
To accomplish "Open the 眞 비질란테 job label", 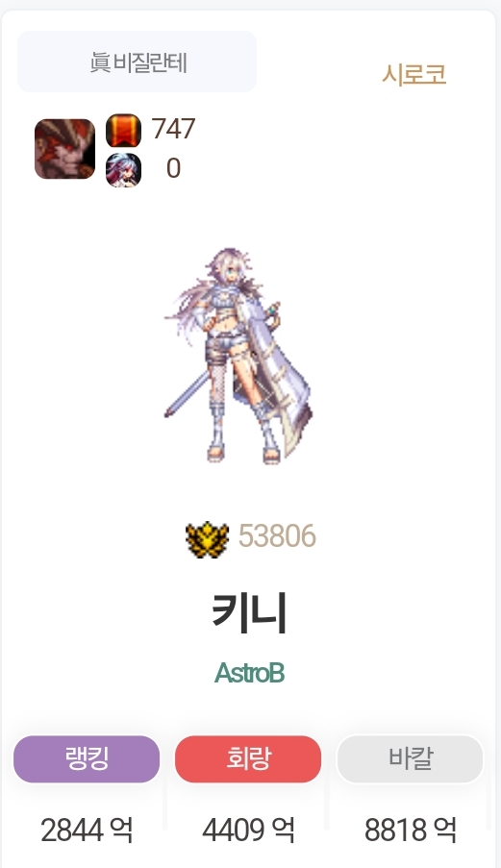I will coord(138,62).
